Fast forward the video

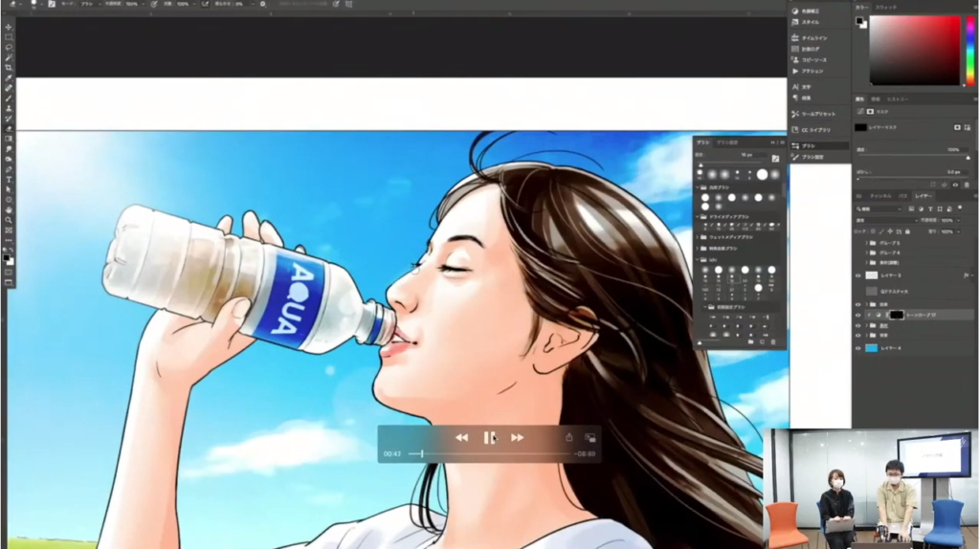[517, 438]
